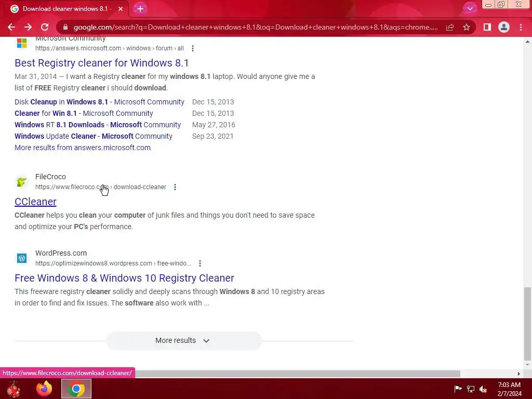The height and width of the screenshot is (399, 532).
Task: Open options for WordPress.com result
Action: 200,263
